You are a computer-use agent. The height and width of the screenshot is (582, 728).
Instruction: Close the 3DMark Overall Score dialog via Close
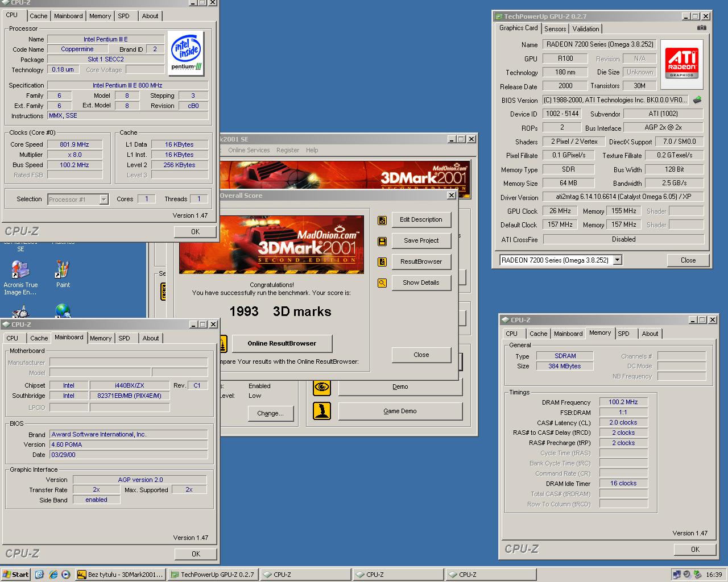[x=421, y=355]
